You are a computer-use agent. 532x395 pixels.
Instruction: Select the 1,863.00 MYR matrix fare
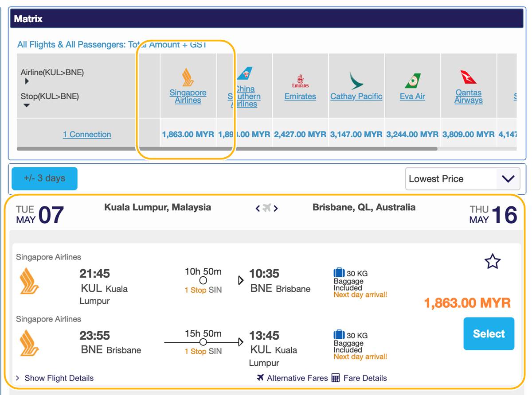188,134
